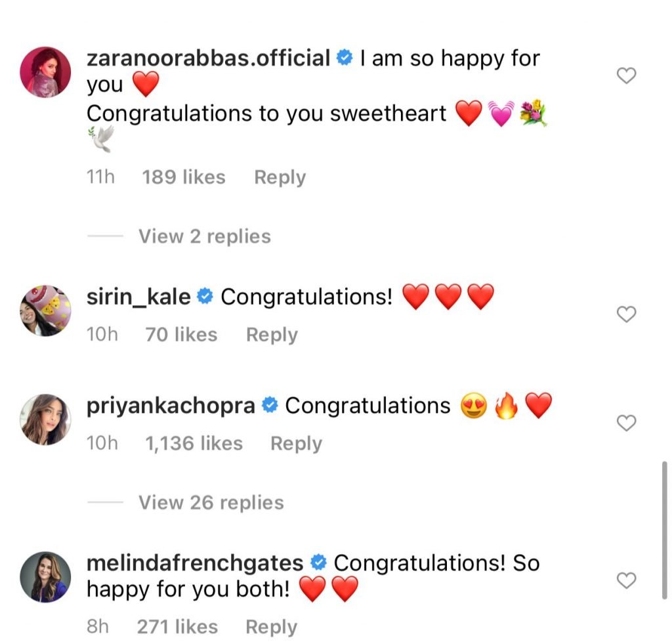
Task: Open the melindafrenchgates username link
Action: coord(195,563)
